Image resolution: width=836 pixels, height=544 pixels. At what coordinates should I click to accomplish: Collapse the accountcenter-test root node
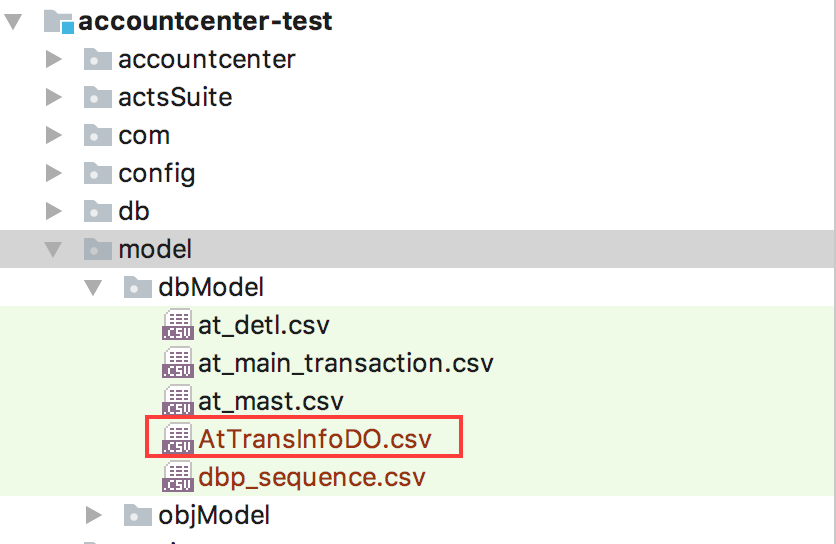(x=13, y=22)
